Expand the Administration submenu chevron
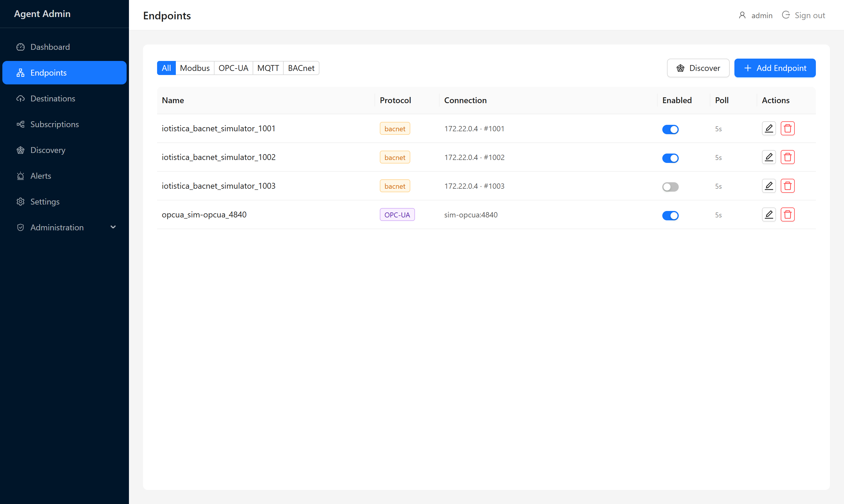 point(113,227)
